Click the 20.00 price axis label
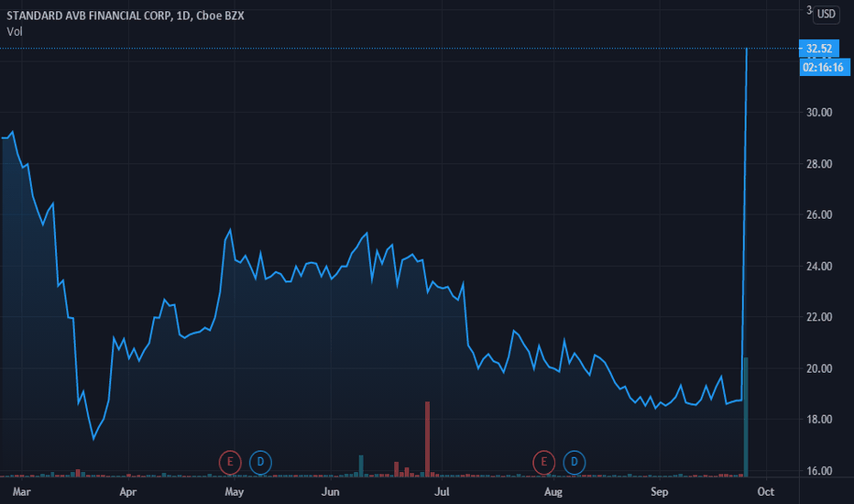854x504 pixels. pyautogui.click(x=819, y=369)
